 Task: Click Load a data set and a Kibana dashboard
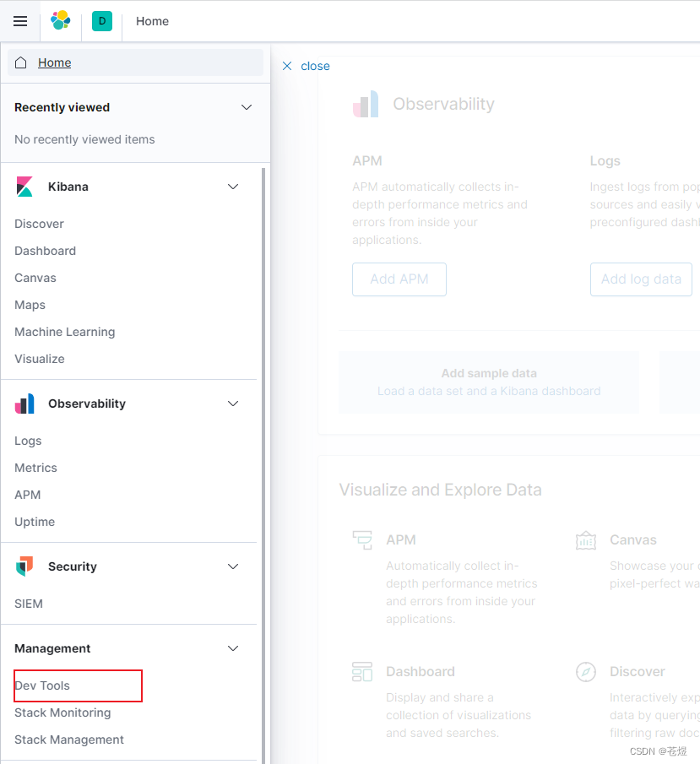(x=489, y=391)
